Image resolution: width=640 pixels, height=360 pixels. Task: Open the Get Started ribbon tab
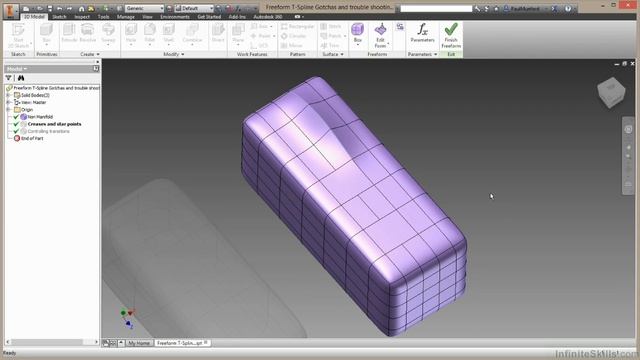(209, 17)
